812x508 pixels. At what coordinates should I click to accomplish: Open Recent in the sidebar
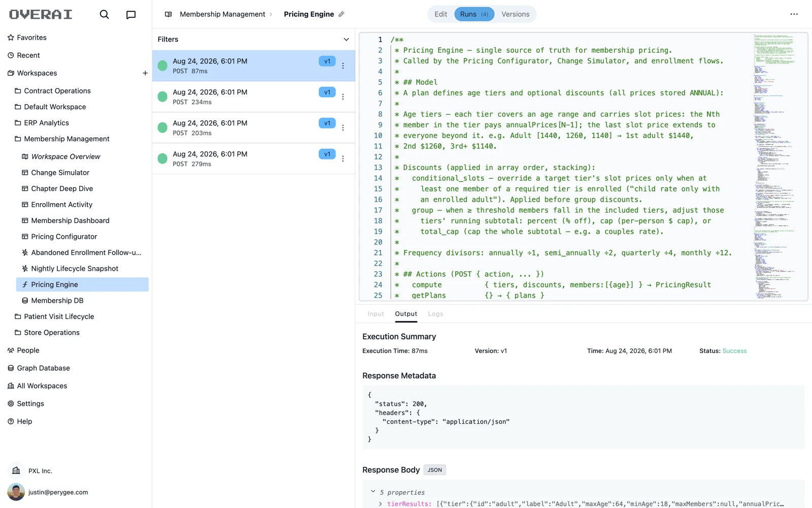(x=28, y=55)
